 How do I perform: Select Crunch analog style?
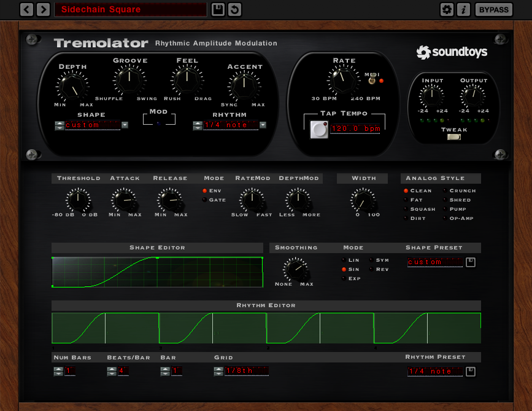tap(460, 190)
